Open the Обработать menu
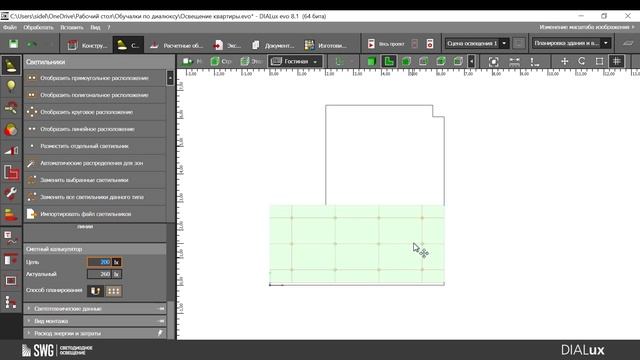Screen dimensions: 640x360 coord(38,27)
